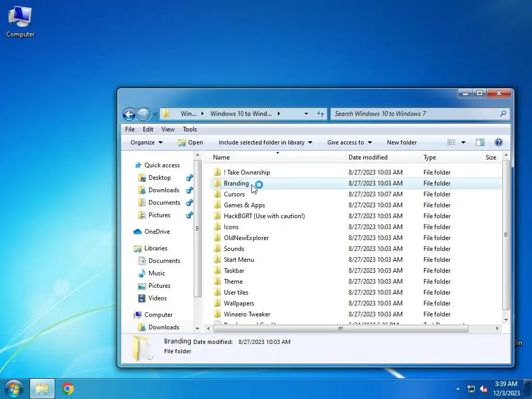Click the Games & Apps folder icon
The height and width of the screenshot is (399, 532).
click(x=218, y=205)
